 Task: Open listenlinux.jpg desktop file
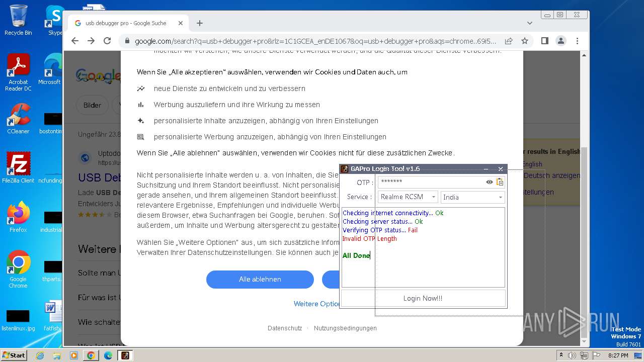[x=18, y=320]
